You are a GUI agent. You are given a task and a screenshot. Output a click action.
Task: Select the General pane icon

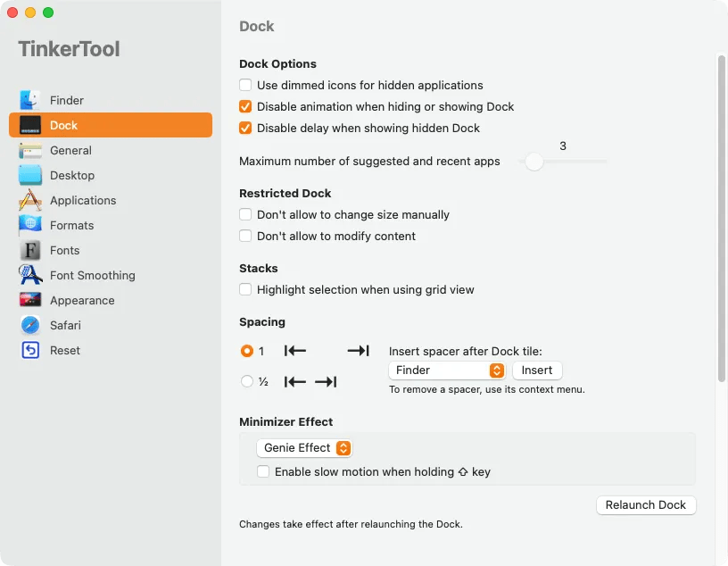31,150
